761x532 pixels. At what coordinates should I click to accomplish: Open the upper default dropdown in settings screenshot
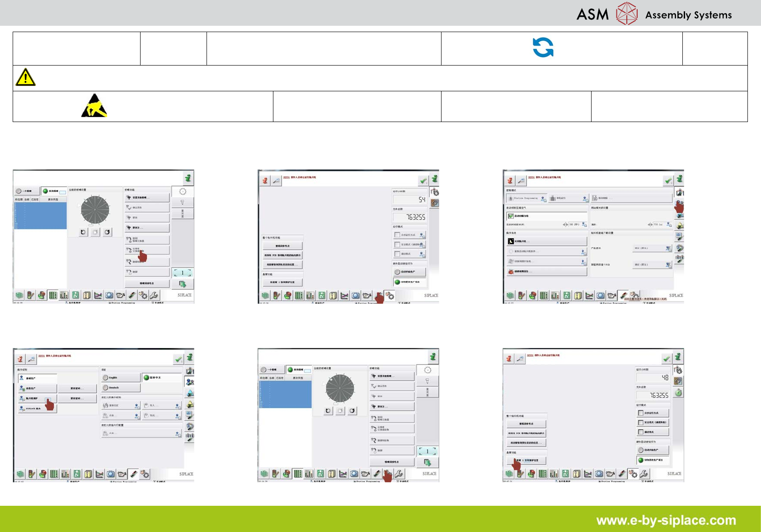point(653,248)
